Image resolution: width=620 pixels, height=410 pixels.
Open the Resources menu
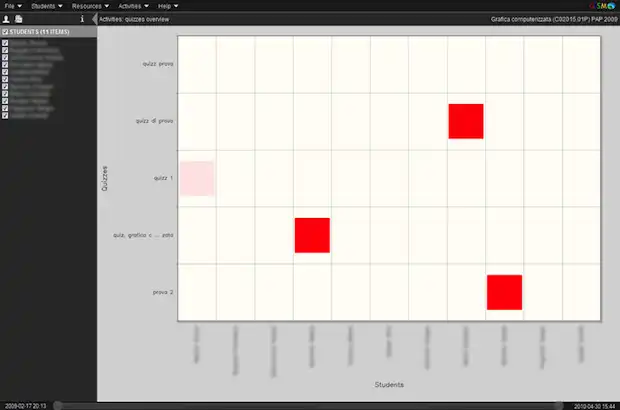tap(90, 6)
